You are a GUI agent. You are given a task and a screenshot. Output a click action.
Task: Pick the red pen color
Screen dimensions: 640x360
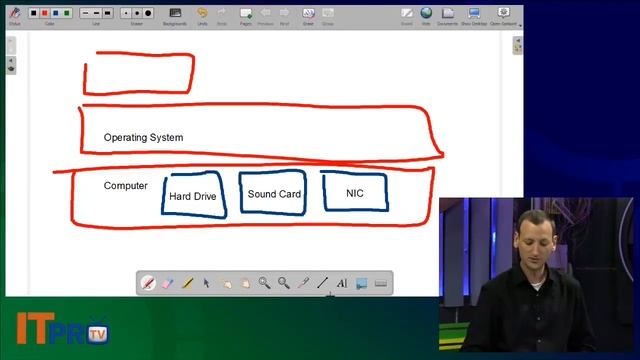tap(45, 13)
